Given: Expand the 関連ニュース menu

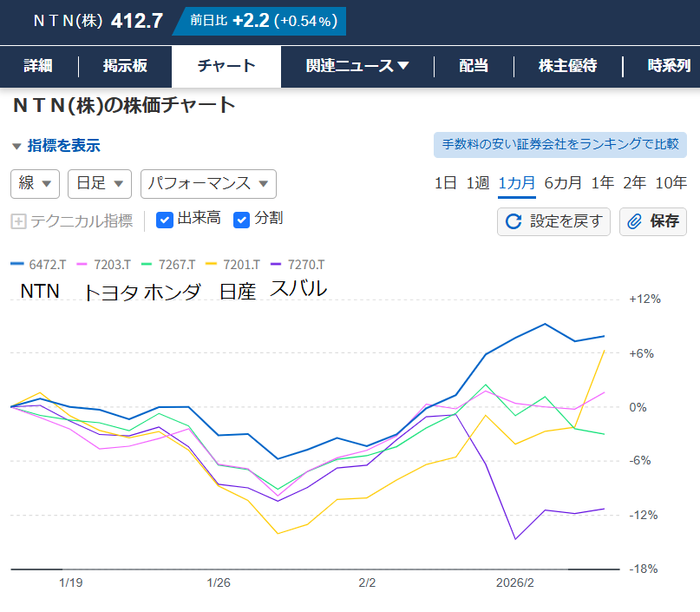Looking at the screenshot, I should (x=357, y=67).
